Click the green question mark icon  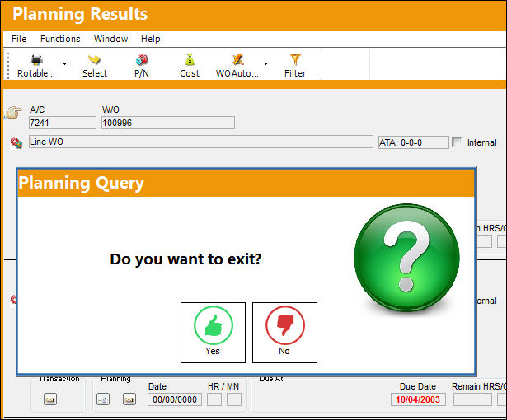click(406, 258)
